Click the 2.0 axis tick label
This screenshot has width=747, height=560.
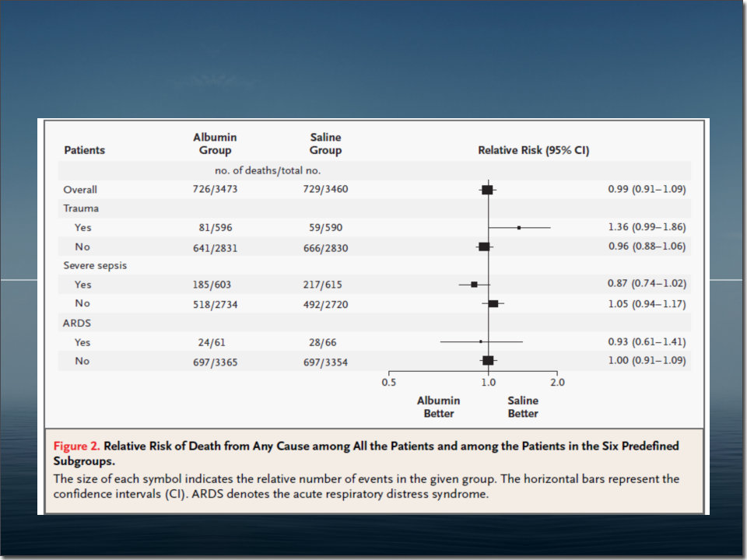[557, 383]
